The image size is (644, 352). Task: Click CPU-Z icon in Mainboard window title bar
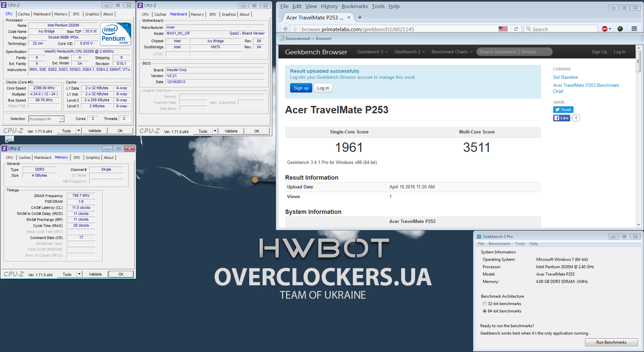tap(141, 5)
